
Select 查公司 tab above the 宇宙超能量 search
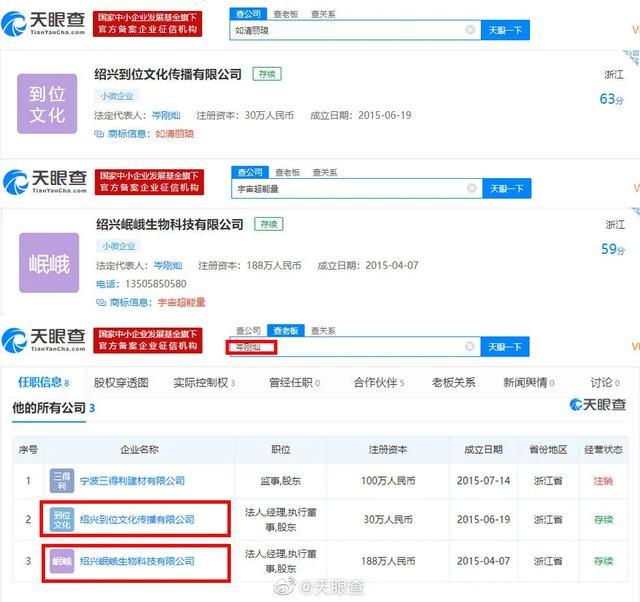pyautogui.click(x=250, y=172)
